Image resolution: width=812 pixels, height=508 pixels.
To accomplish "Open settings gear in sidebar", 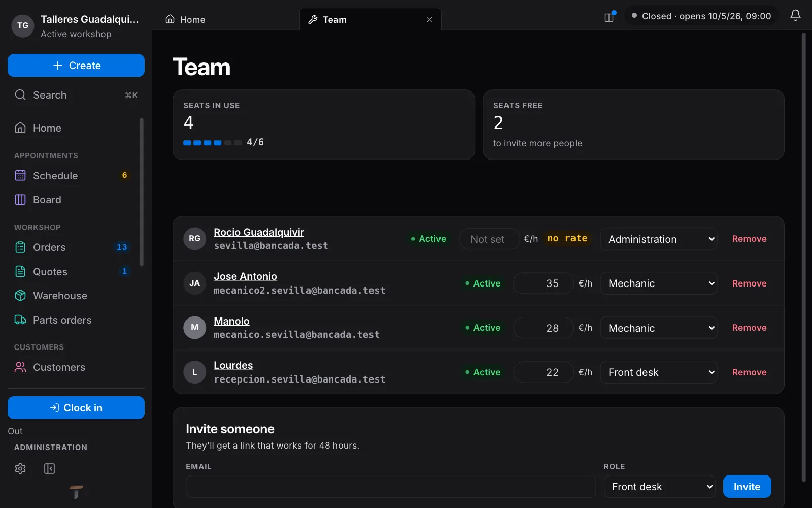I will tap(20, 468).
